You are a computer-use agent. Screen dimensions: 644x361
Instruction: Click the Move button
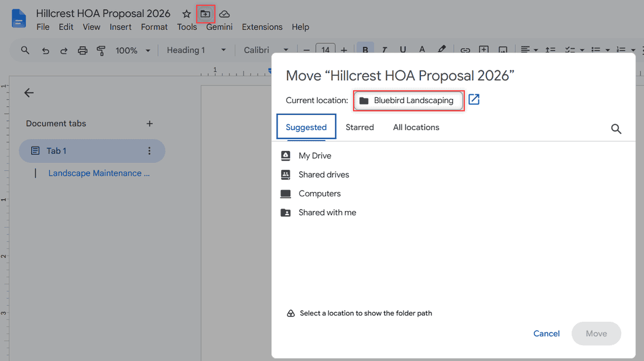[x=597, y=333]
